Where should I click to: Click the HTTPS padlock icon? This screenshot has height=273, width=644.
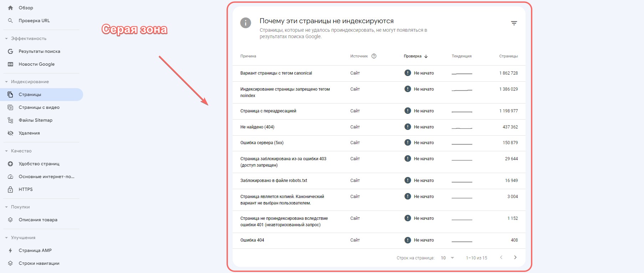tap(10, 189)
